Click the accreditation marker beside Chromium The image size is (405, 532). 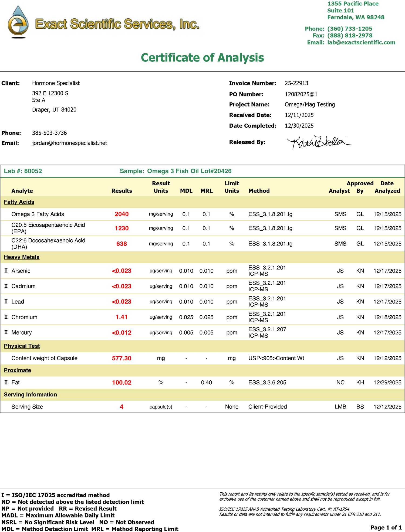(x=6, y=317)
